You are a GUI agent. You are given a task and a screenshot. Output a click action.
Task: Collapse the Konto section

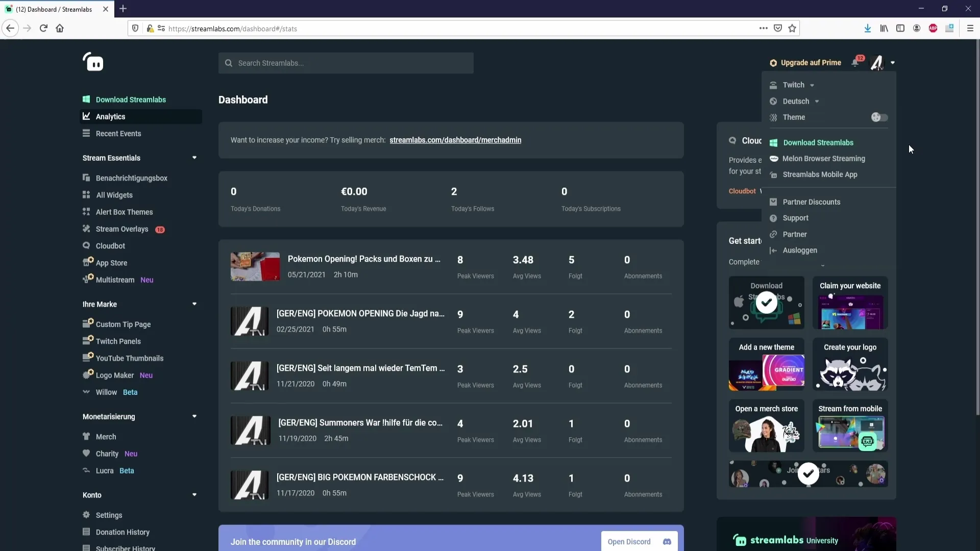coord(194,495)
